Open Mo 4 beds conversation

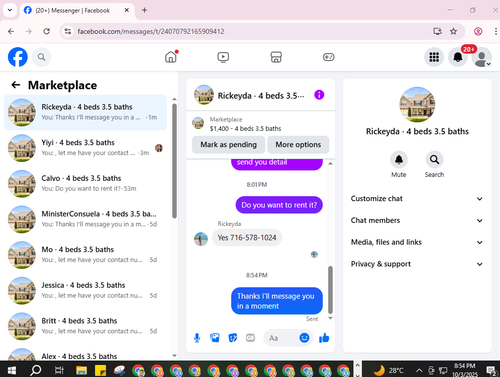[x=85, y=255]
